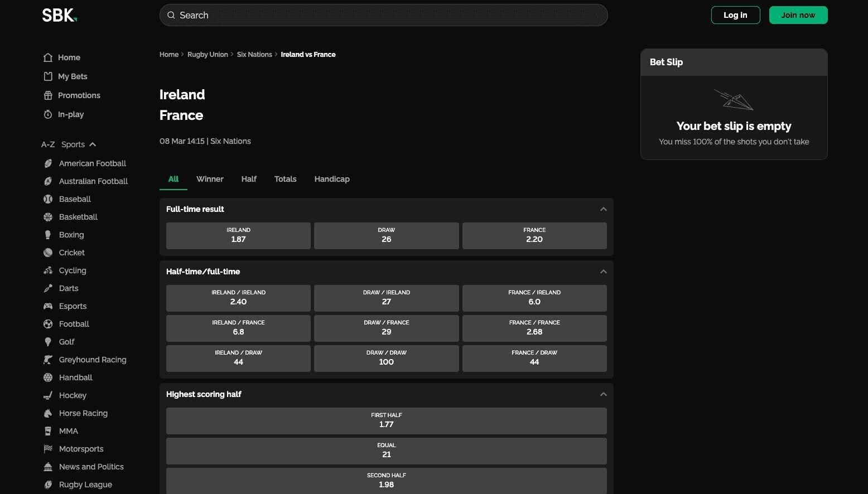
Task: Click the Hockey stick icon
Action: 48,395
